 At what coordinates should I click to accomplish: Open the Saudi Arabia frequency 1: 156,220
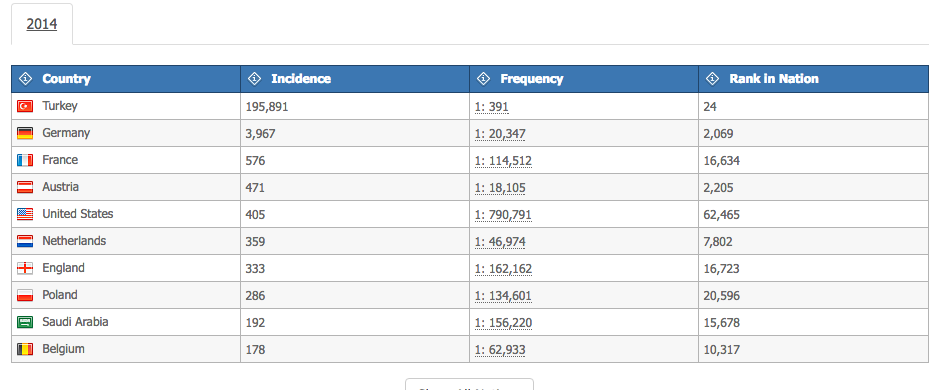[x=503, y=322]
